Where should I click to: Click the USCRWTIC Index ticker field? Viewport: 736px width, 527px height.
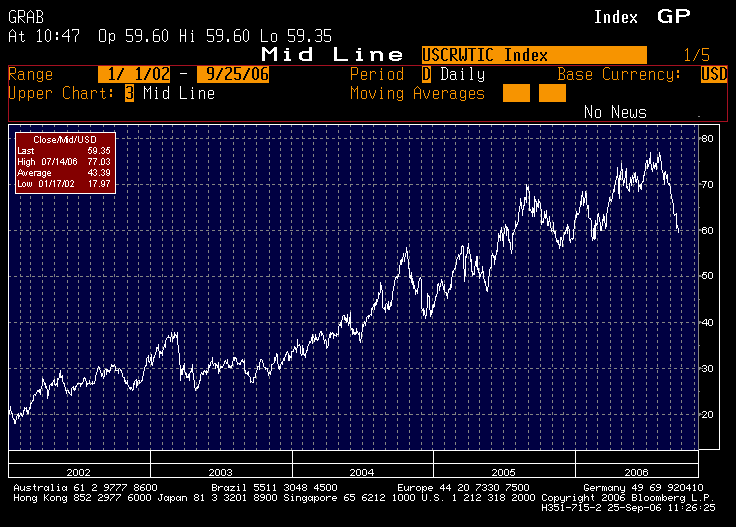click(533, 55)
